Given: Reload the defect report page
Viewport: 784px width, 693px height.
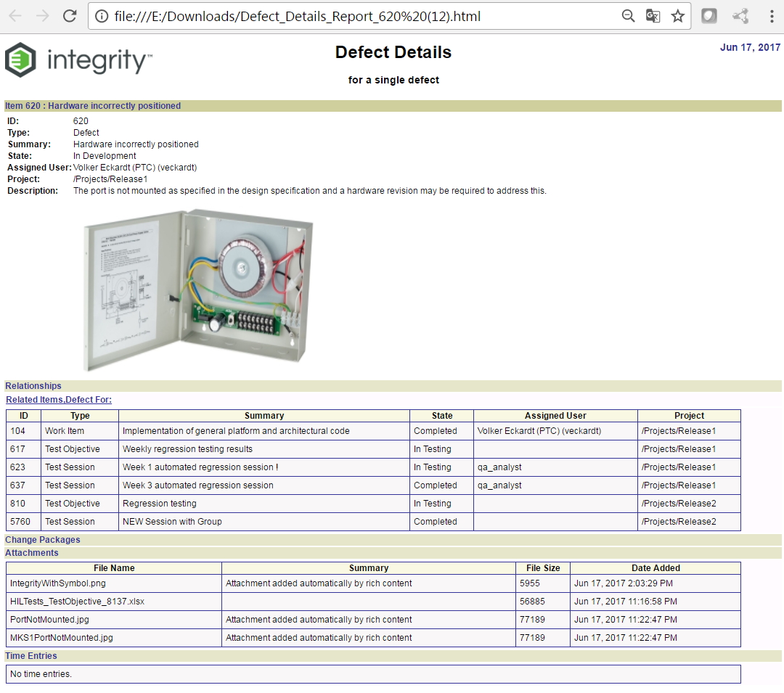Looking at the screenshot, I should pyautogui.click(x=70, y=16).
